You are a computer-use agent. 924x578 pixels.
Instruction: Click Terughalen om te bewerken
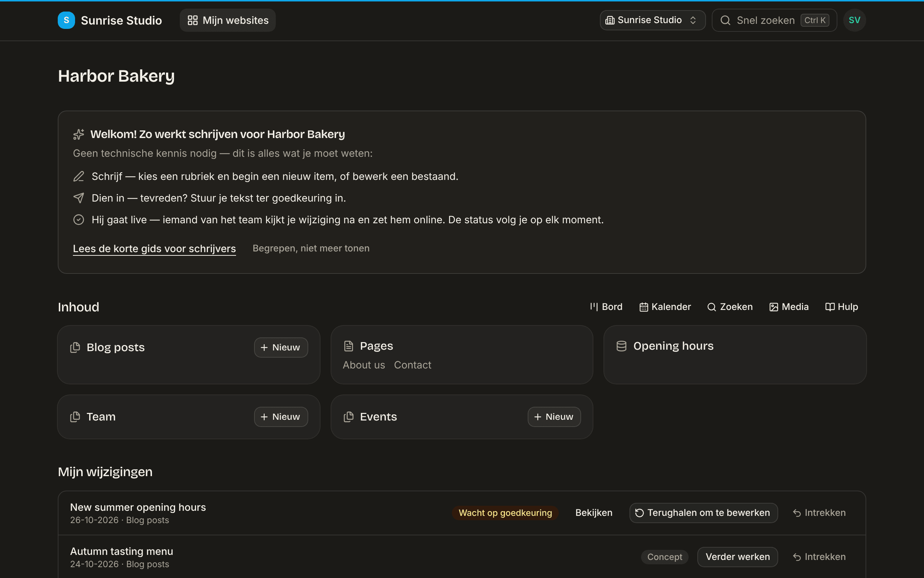point(703,513)
